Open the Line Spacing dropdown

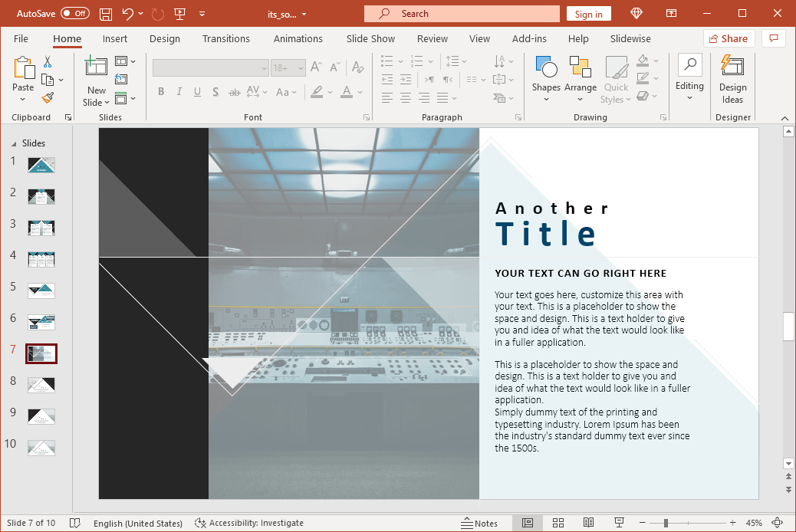pyautogui.click(x=456, y=61)
